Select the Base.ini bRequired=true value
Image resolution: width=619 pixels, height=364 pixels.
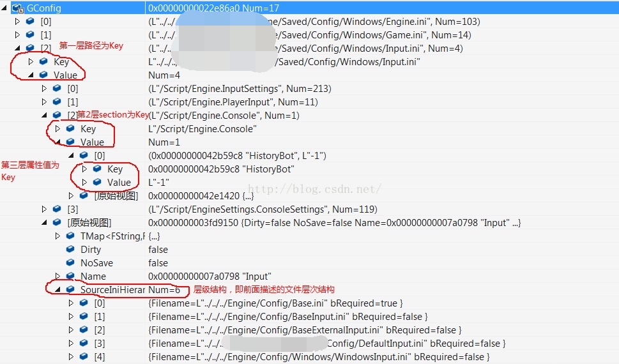(275, 303)
